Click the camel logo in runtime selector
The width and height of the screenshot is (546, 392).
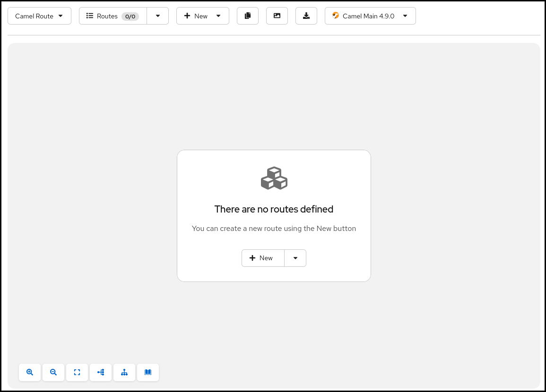[x=336, y=16]
